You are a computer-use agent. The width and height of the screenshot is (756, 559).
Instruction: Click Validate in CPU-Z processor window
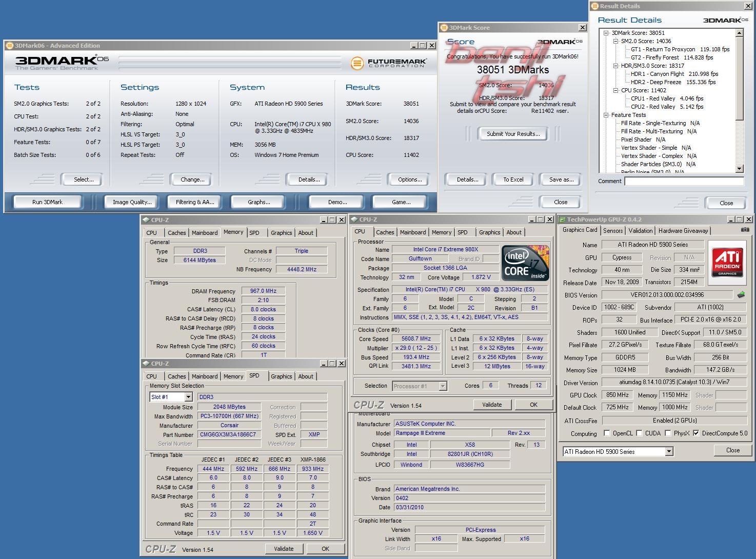tap(492, 405)
